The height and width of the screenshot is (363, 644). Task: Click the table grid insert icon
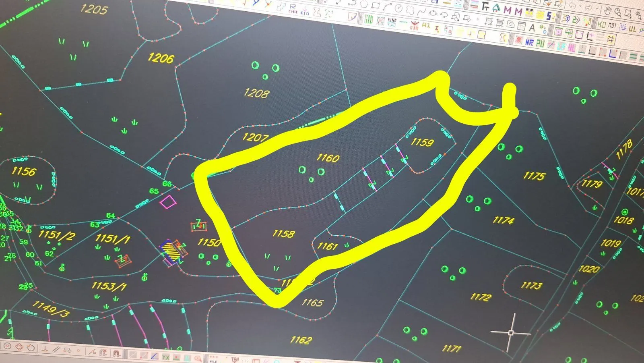pos(521,26)
